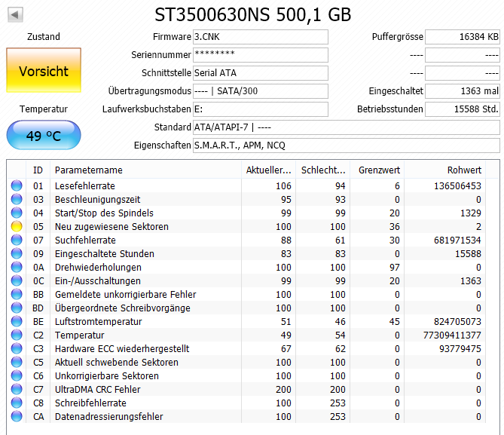Click the Puffergrösse field showing 16384 KB
The height and width of the screenshot is (435, 504).
(463, 37)
